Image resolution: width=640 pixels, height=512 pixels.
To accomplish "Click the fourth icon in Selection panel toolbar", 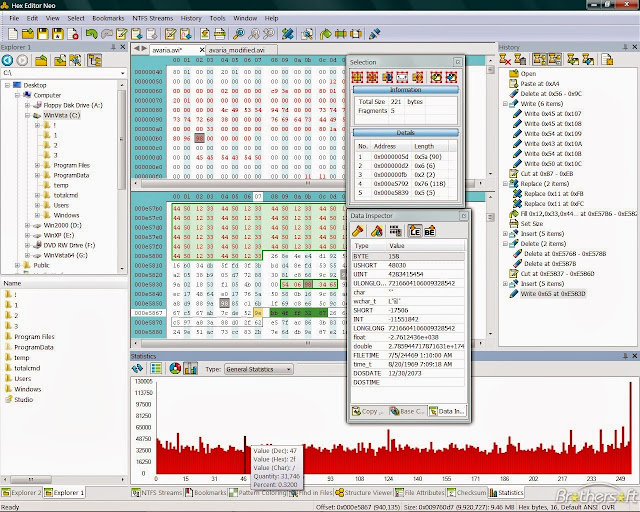I will (402, 77).
